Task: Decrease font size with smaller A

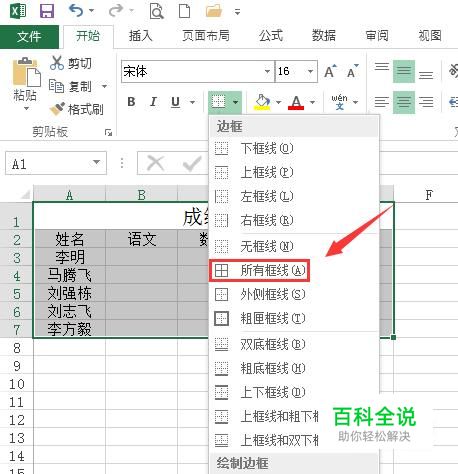Action: pyautogui.click(x=353, y=71)
